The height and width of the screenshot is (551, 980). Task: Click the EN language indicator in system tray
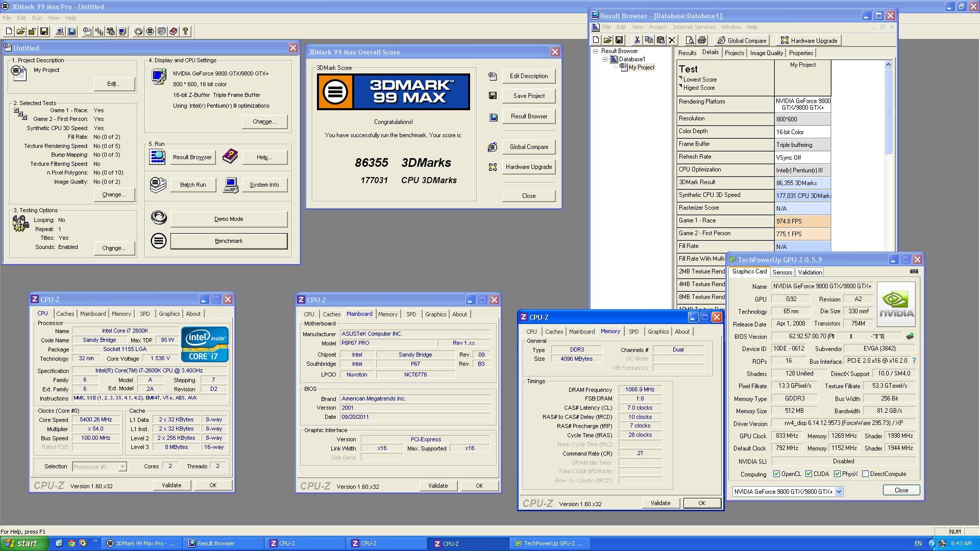(x=918, y=544)
